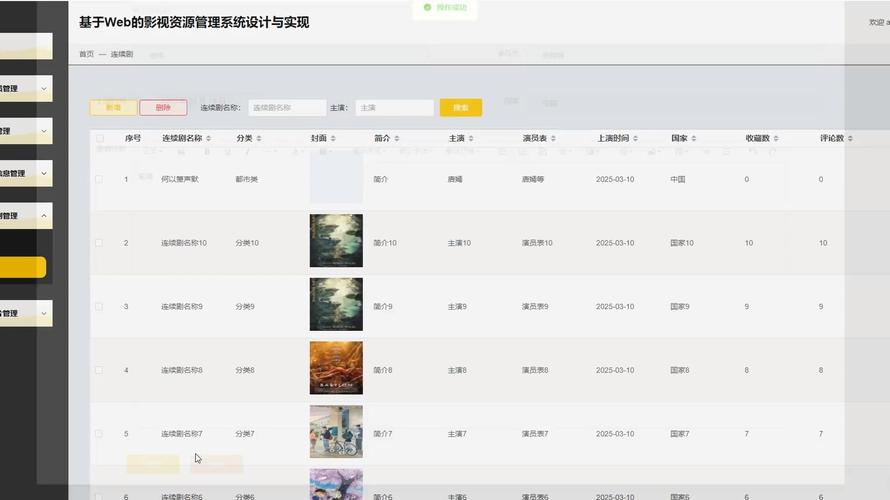Image resolution: width=890 pixels, height=500 pixels.
Task: Select the cell 连续剧名称9
Action: click(x=182, y=306)
